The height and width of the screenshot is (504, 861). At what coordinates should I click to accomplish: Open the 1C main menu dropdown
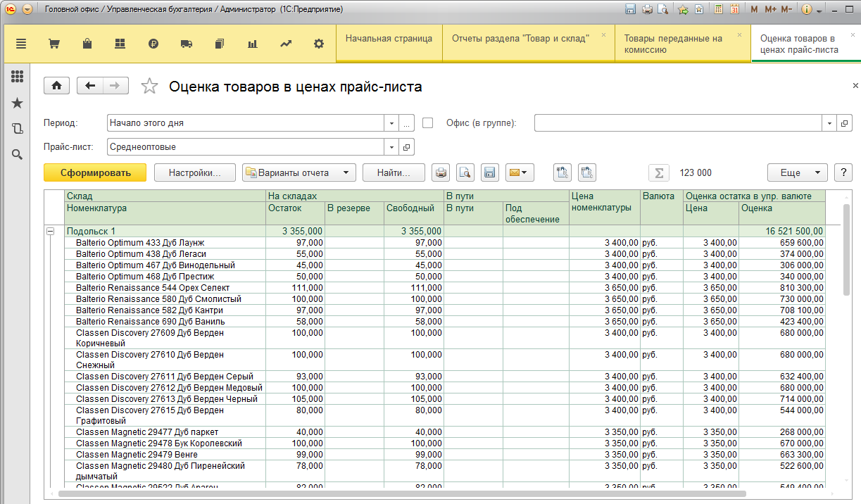pos(27,10)
